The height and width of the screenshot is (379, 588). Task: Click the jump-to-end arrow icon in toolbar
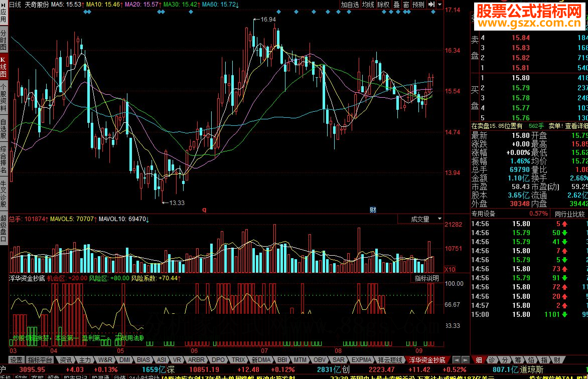pyautogui.click(x=431, y=5)
